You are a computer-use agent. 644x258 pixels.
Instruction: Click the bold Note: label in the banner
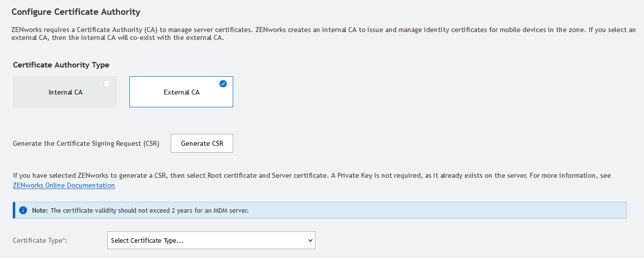pyautogui.click(x=40, y=210)
